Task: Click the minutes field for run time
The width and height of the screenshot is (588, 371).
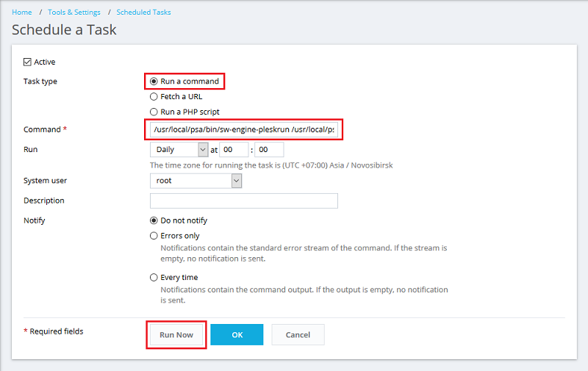Action: (268, 149)
